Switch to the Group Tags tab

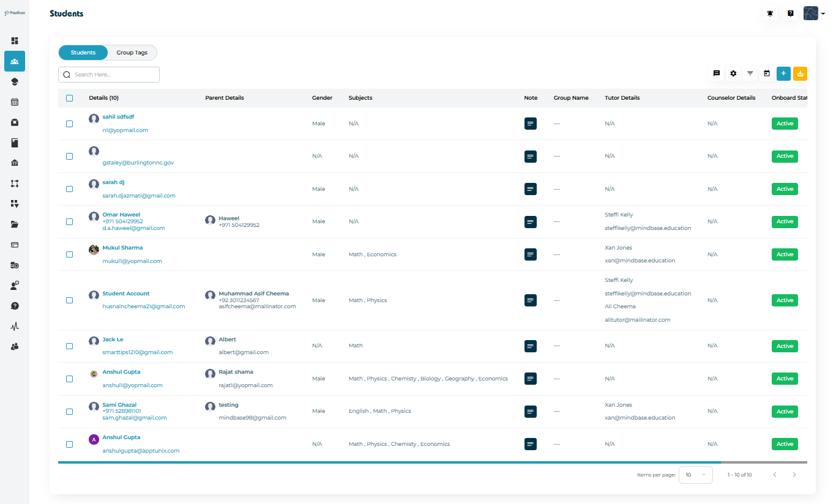click(x=132, y=53)
